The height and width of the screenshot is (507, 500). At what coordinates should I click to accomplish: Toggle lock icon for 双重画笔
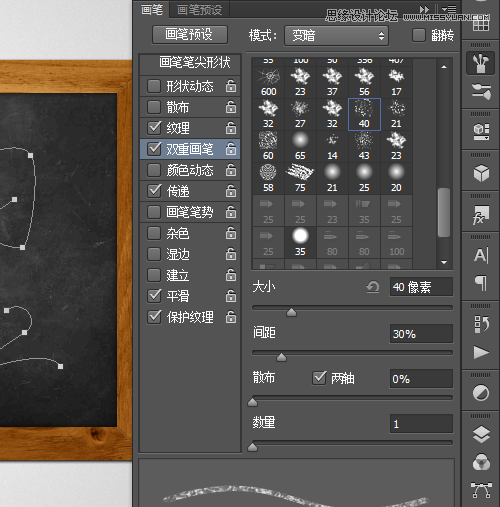tap(231, 149)
